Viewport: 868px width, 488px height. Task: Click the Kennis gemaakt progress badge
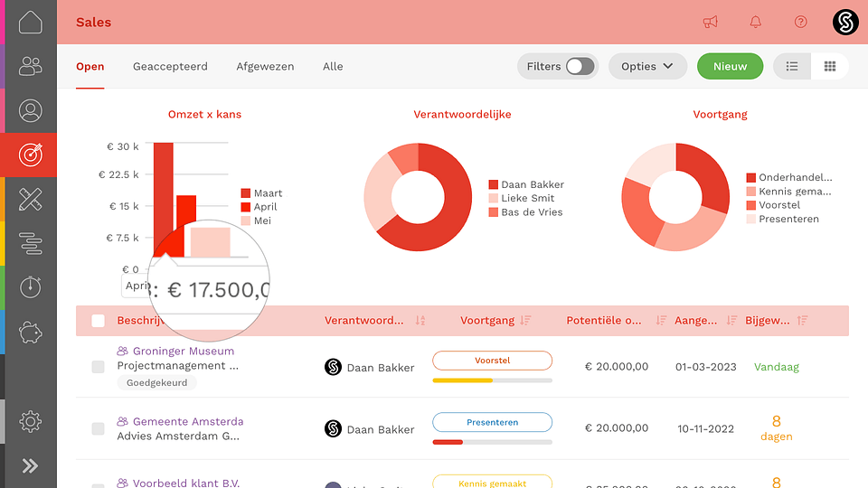pos(492,482)
